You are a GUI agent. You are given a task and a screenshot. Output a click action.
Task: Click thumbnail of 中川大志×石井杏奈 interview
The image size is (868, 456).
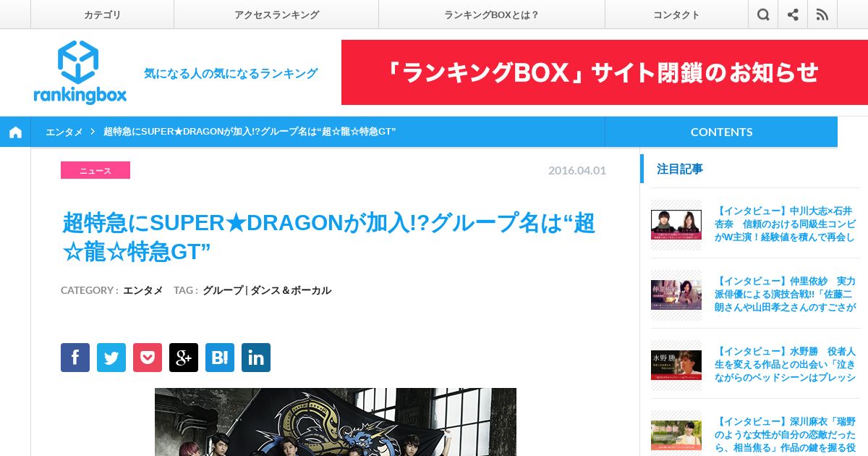coord(676,224)
